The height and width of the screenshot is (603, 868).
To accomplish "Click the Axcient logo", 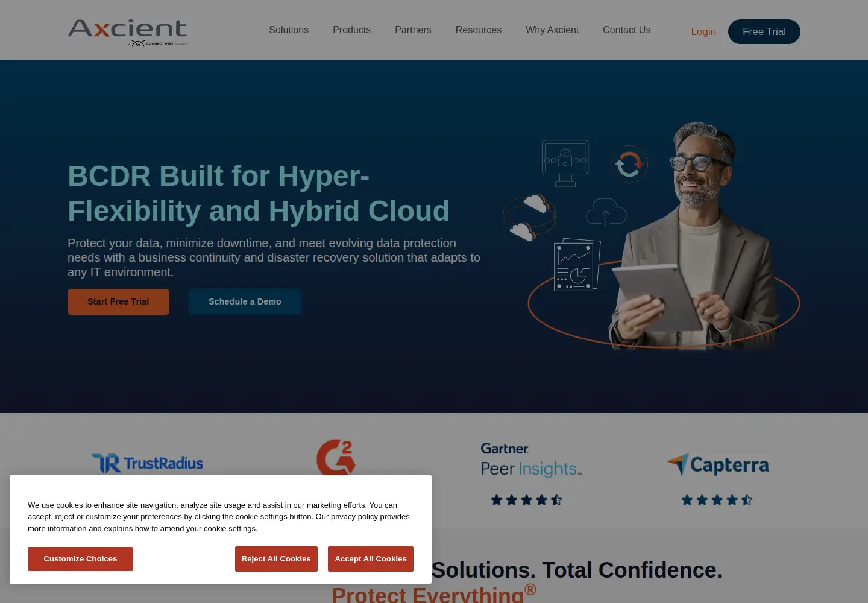I will click(x=128, y=33).
